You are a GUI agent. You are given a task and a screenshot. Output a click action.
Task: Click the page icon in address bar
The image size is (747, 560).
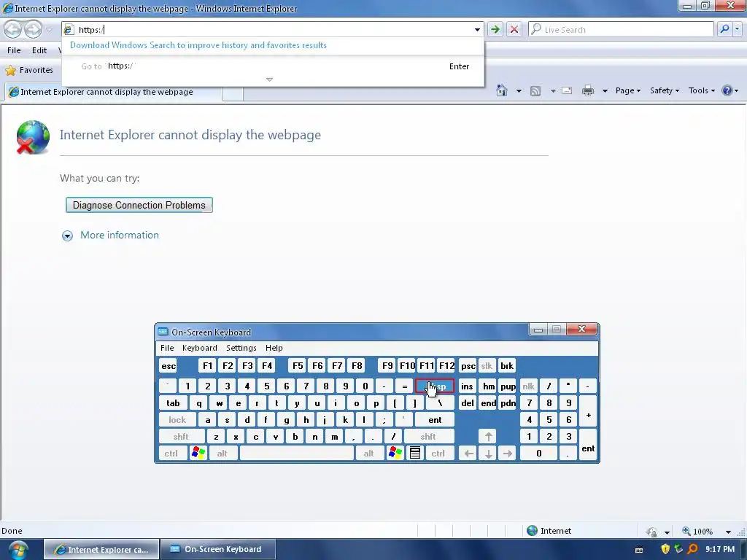point(69,29)
